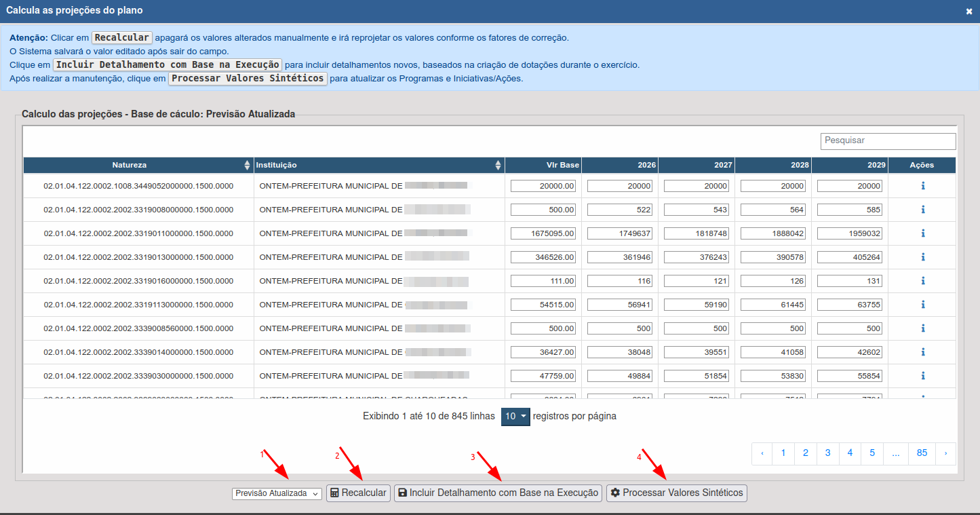Open info icon for the 1675095.00 row
This screenshot has width=980, height=515.
pos(922,233)
